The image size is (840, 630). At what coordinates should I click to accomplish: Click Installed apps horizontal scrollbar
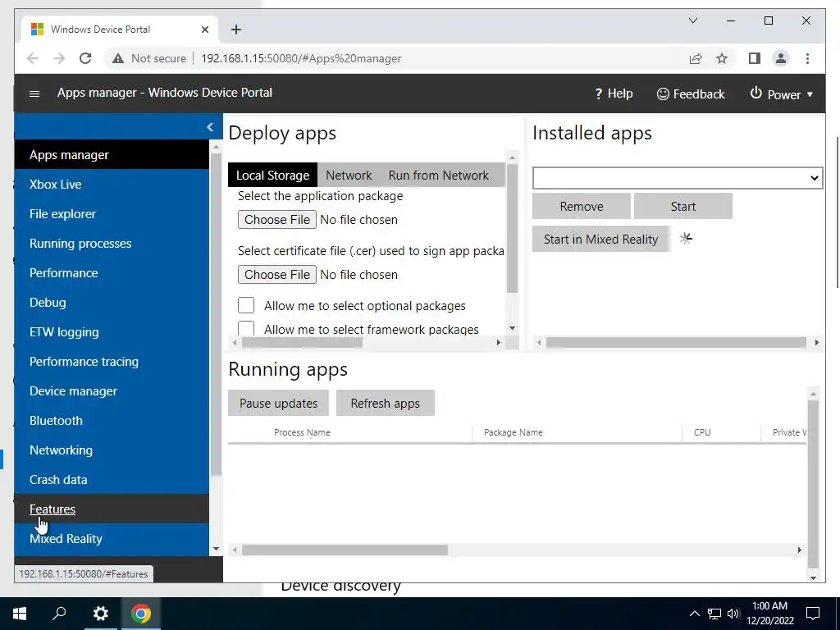[x=676, y=342]
